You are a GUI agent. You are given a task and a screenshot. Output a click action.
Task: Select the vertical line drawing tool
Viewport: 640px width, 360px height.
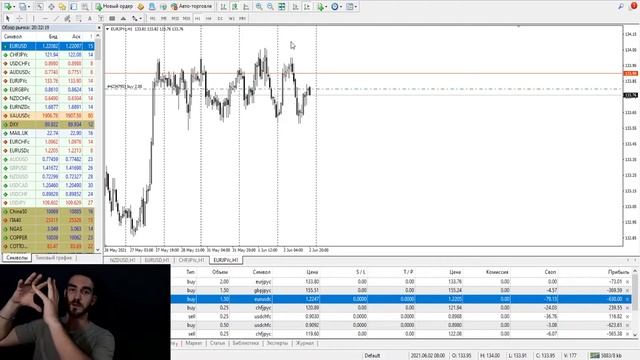(33, 18)
